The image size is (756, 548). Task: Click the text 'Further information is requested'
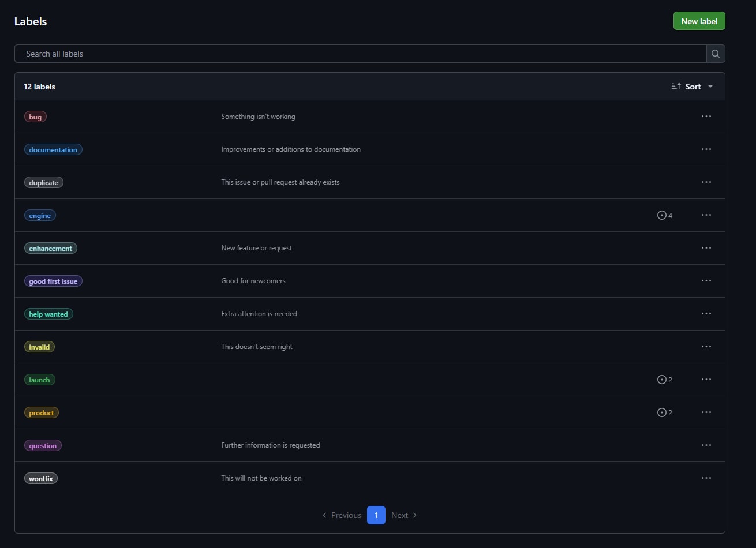tap(271, 445)
